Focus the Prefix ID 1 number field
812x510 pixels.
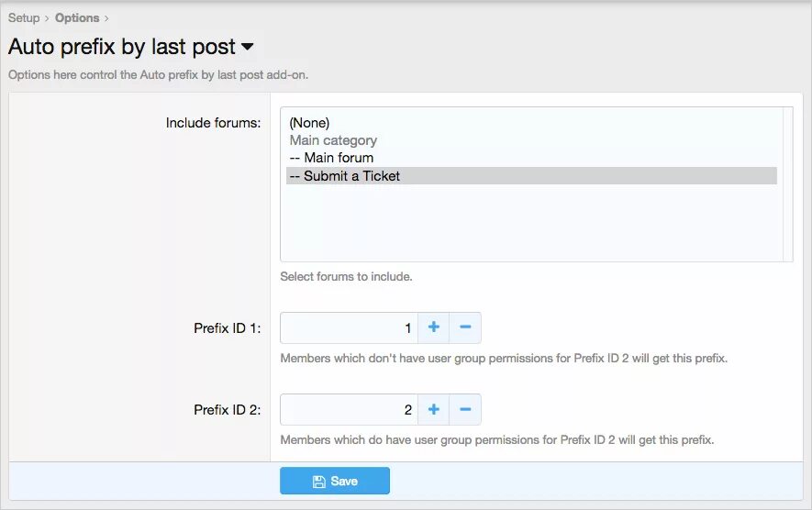(349, 327)
